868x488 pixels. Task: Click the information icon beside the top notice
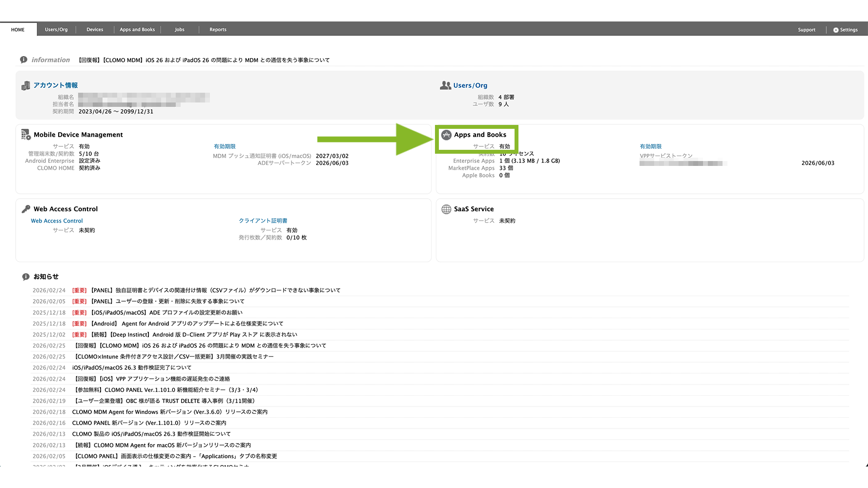coord(23,60)
